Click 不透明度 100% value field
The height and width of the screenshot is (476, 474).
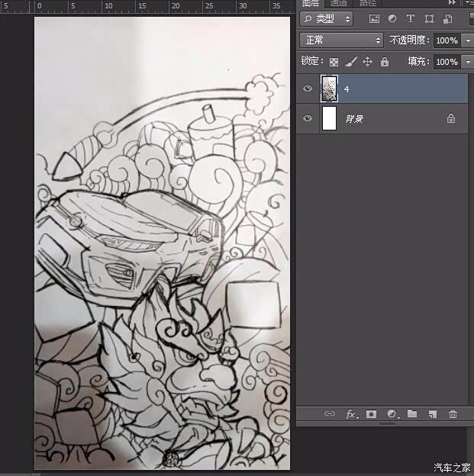(x=447, y=40)
